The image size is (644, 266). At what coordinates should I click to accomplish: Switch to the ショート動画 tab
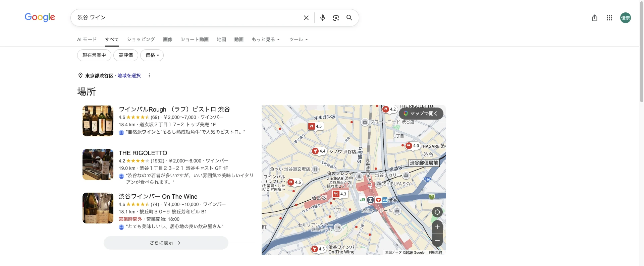point(195,40)
